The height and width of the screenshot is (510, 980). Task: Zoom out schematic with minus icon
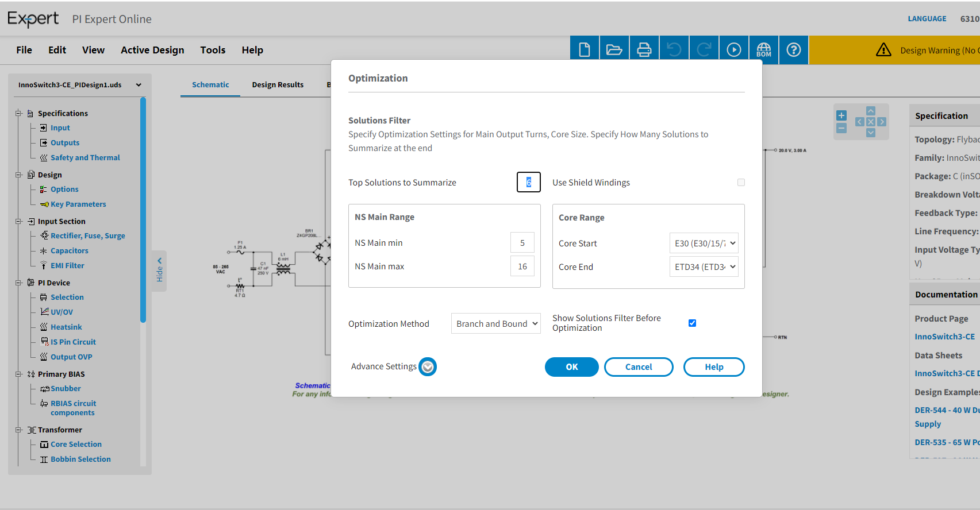click(x=841, y=128)
